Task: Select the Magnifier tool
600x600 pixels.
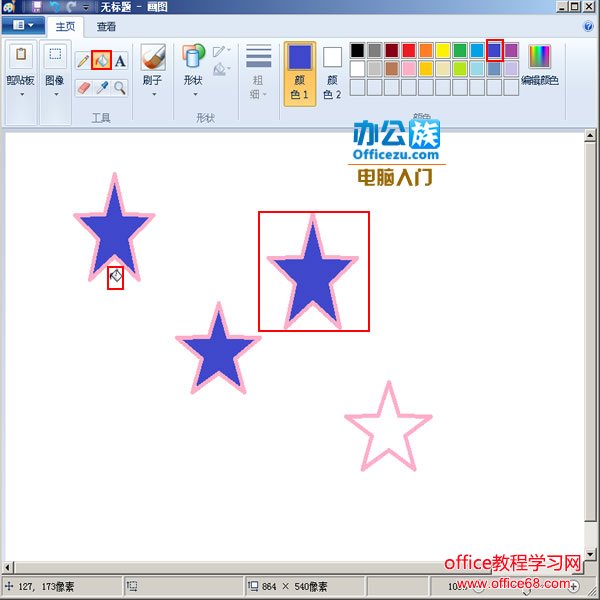Action: click(x=120, y=88)
